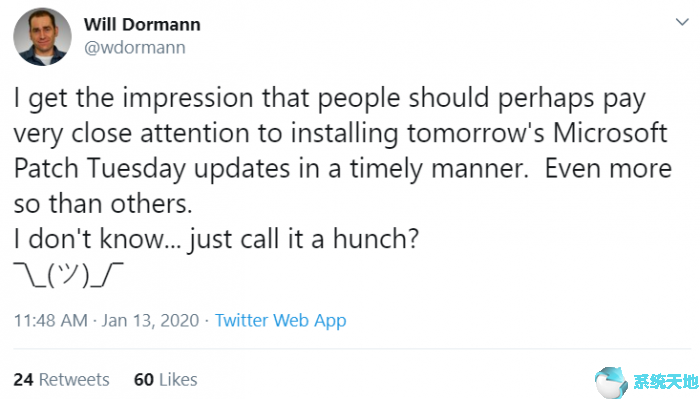The image size is (700, 399).
Task: Click the word tomorrow's in the tweet
Action: 475,133
